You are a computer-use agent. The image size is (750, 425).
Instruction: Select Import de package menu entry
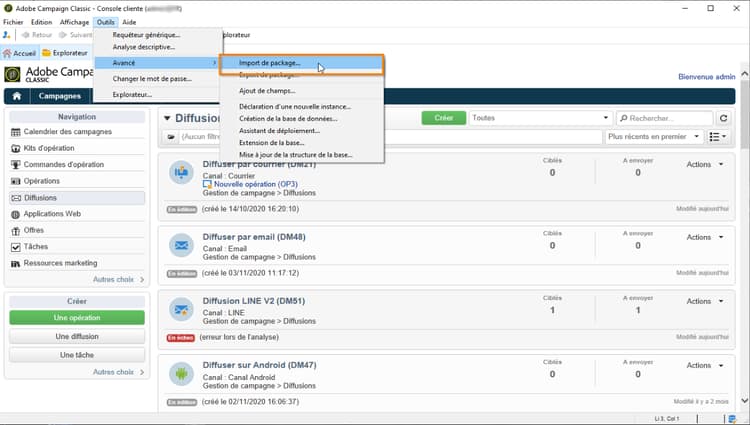coord(301,63)
